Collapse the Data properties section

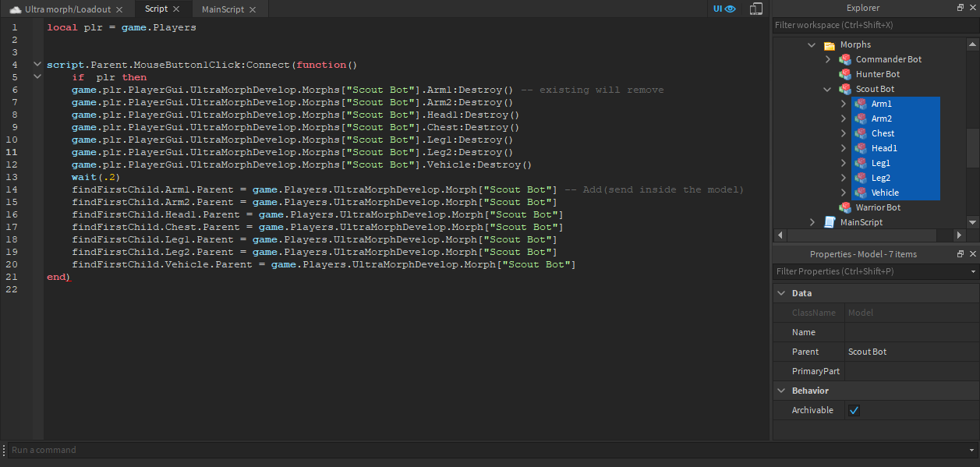pos(781,292)
